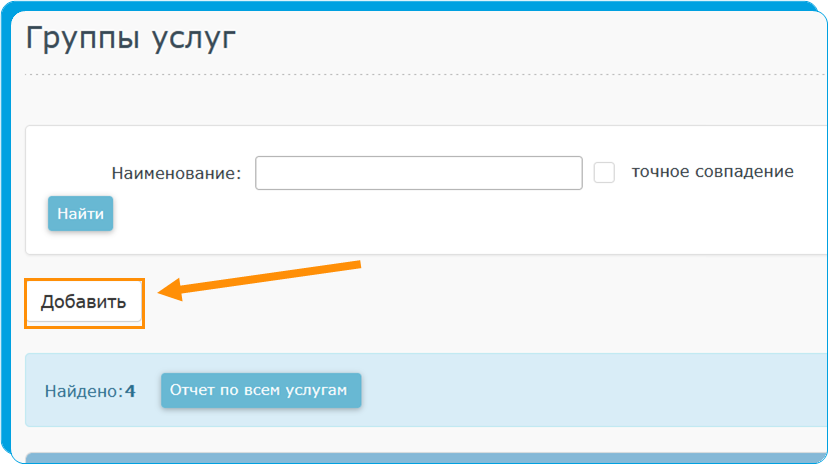Click the Наименование field label
This screenshot has width=828, height=464.
[176, 173]
